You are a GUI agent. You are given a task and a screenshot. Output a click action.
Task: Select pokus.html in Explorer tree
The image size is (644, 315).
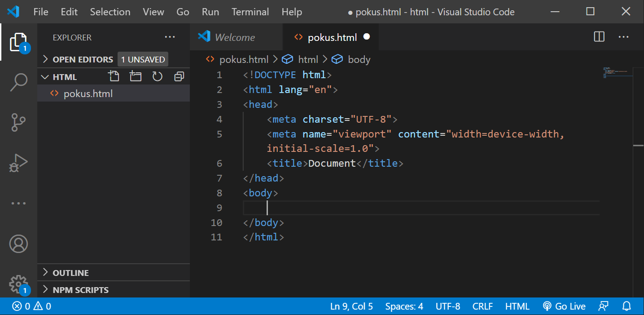(114, 93)
